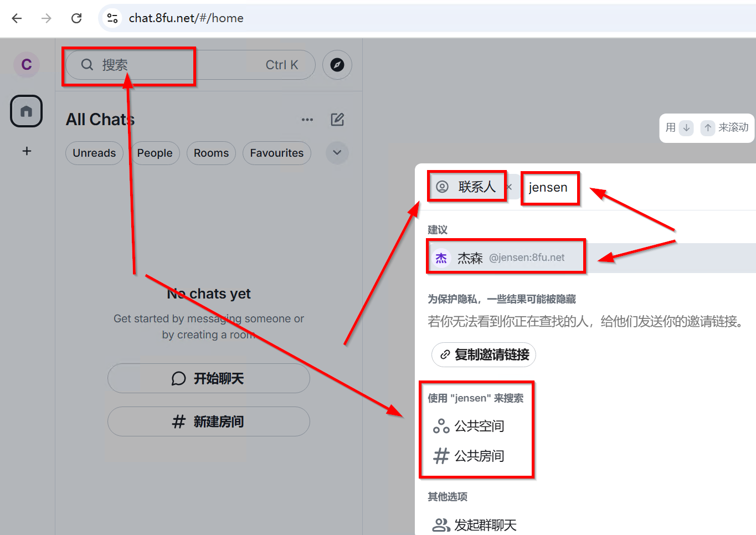Search 公共房间 for jensen

(469, 456)
